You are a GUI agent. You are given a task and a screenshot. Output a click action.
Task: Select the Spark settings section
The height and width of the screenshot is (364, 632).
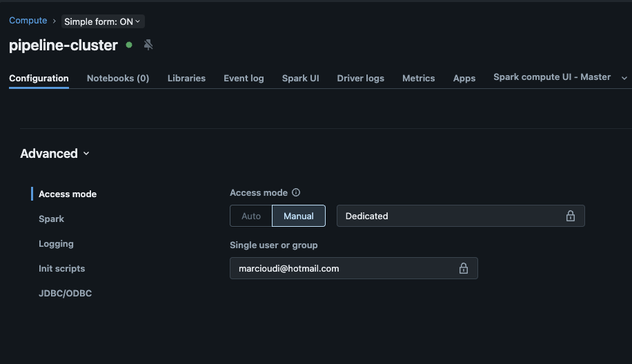coord(51,219)
